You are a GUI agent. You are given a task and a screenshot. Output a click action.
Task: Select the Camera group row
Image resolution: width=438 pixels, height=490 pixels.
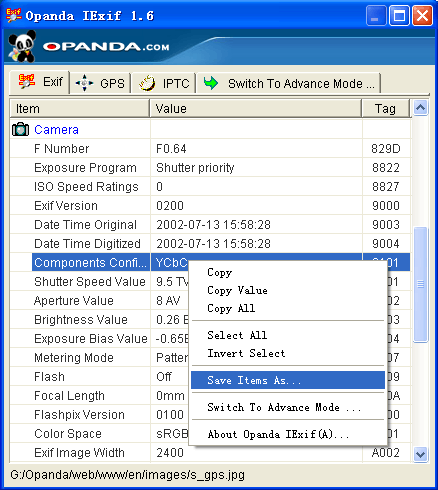[x=210, y=129]
